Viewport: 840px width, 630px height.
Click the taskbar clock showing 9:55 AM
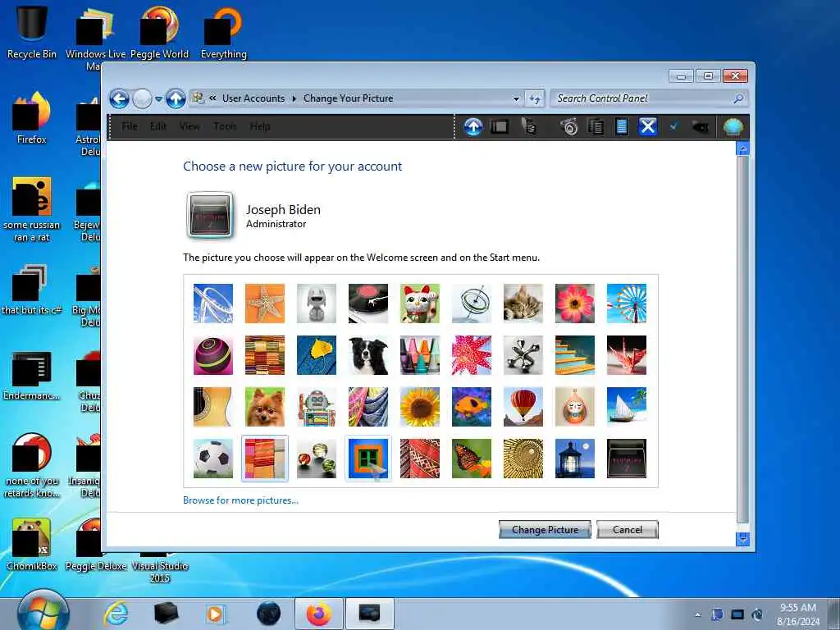(x=798, y=614)
